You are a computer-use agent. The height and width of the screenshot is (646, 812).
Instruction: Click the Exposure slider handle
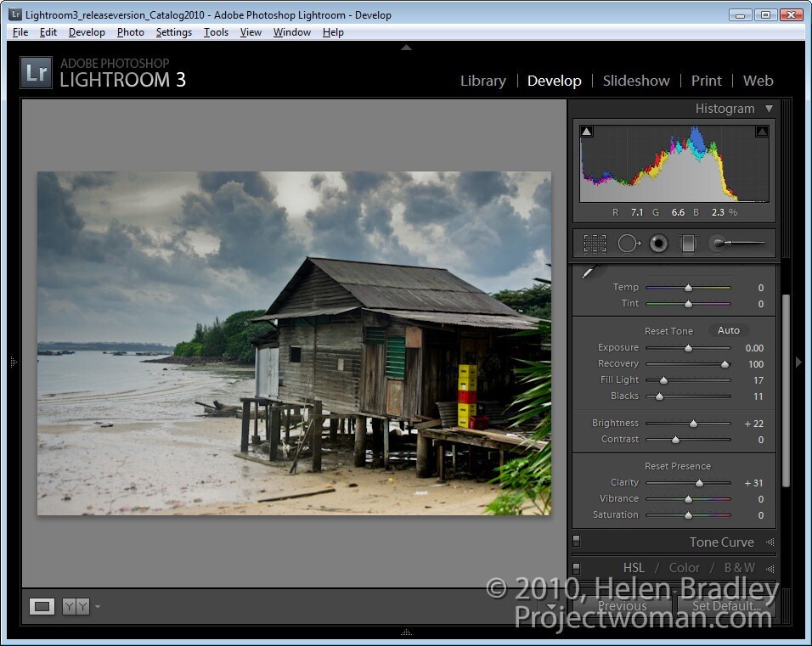688,348
